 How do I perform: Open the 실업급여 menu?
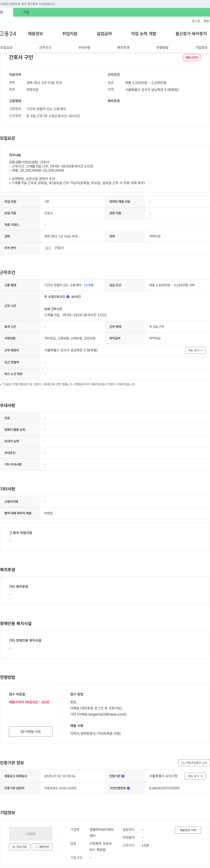coord(104,34)
